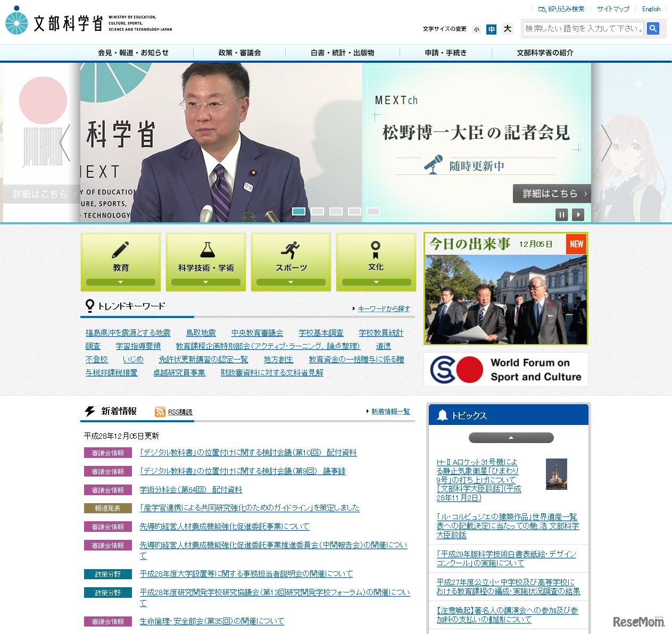The width and height of the screenshot is (672, 634).
Task: Run search using the magnifier icon
Action: click(x=653, y=29)
